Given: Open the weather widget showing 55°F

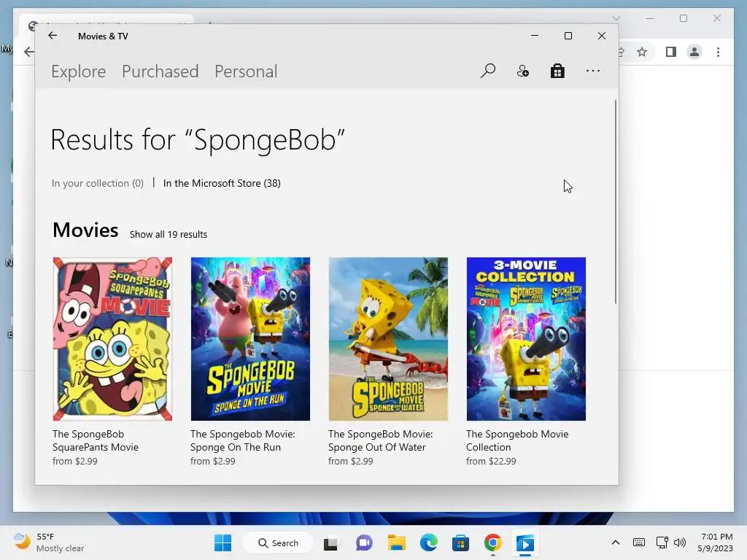Looking at the screenshot, I should point(49,542).
